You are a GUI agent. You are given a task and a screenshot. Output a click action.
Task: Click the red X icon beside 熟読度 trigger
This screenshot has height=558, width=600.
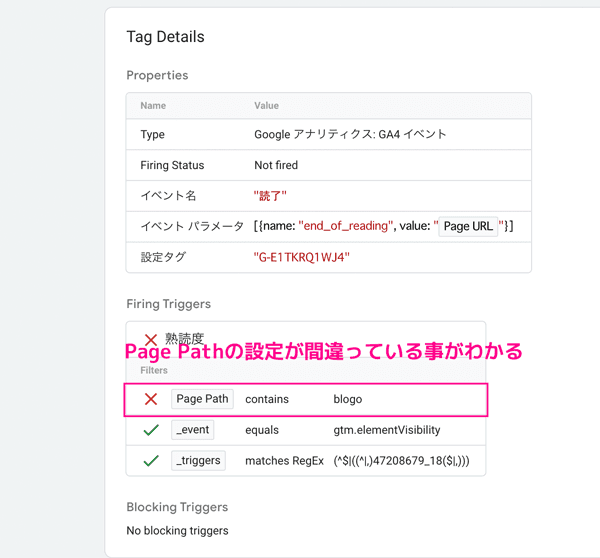151,339
